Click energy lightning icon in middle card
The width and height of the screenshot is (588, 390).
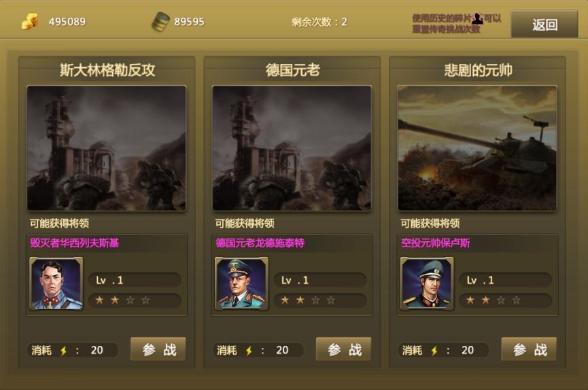(249, 351)
